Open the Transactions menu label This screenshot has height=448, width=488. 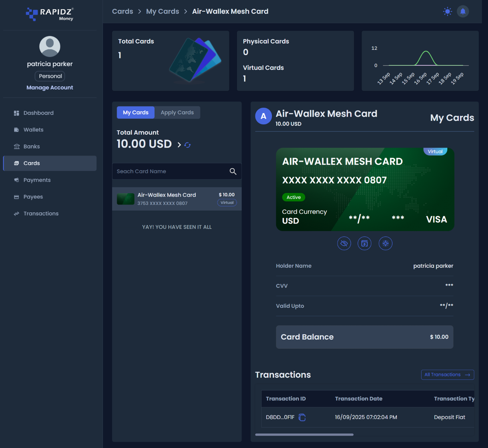coord(41,214)
